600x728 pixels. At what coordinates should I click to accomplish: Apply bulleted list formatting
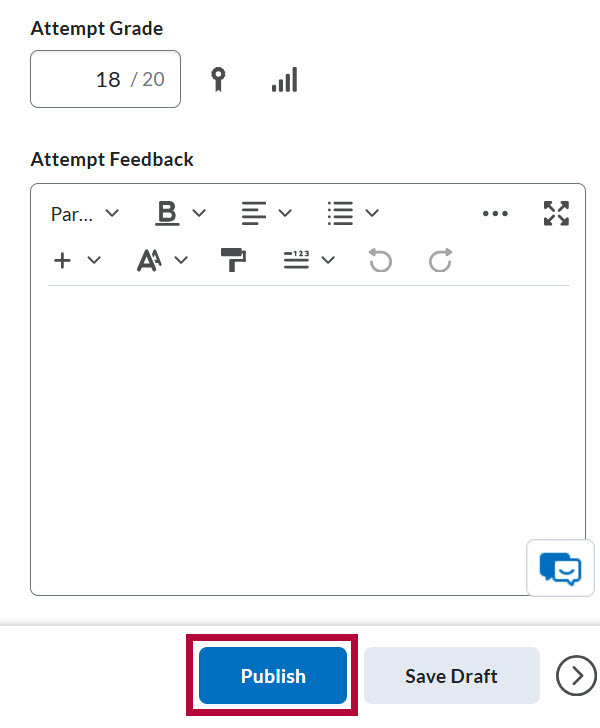click(340, 213)
